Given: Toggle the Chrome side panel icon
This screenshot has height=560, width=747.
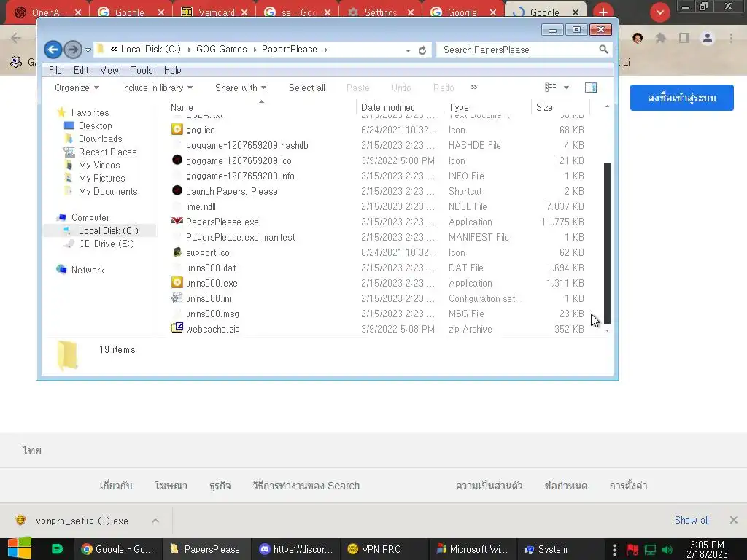Looking at the screenshot, I should pyautogui.click(x=684, y=38).
